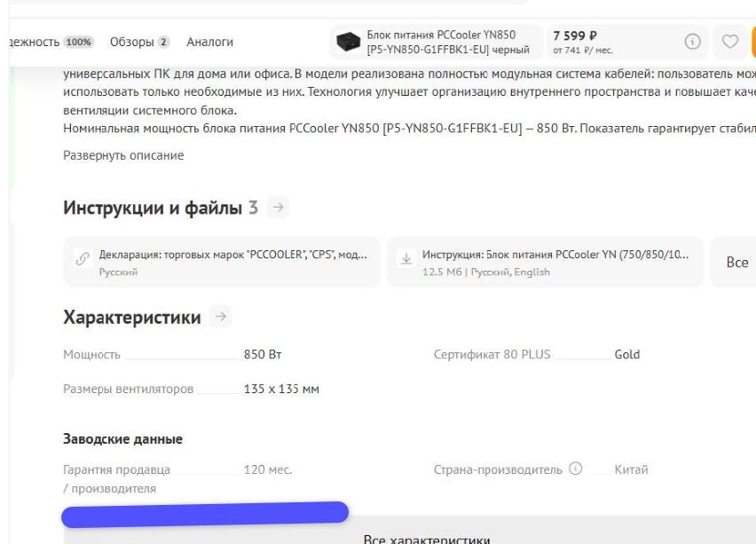Go to the 'Надежность 100%' tab
The height and width of the screenshot is (544, 756).
coord(51,42)
